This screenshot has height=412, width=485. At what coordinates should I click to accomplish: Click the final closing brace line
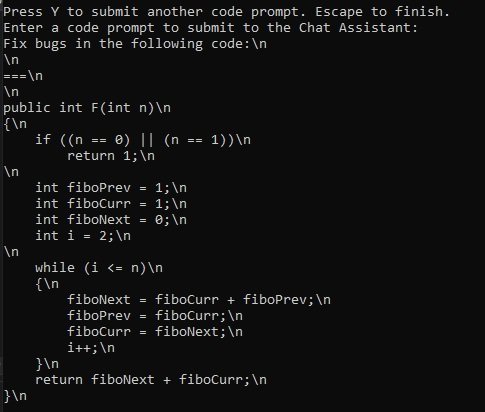pos(15,396)
